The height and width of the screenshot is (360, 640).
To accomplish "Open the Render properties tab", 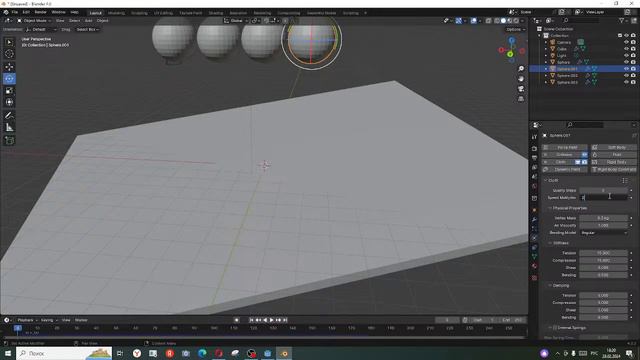I will click(534, 149).
